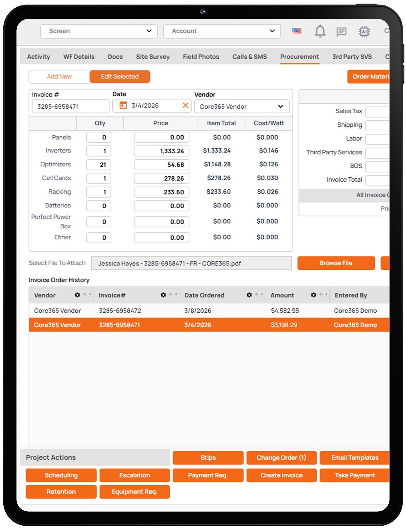This screenshot has width=406, height=532.
Task: Expand the Account dropdown
Action: point(222,31)
